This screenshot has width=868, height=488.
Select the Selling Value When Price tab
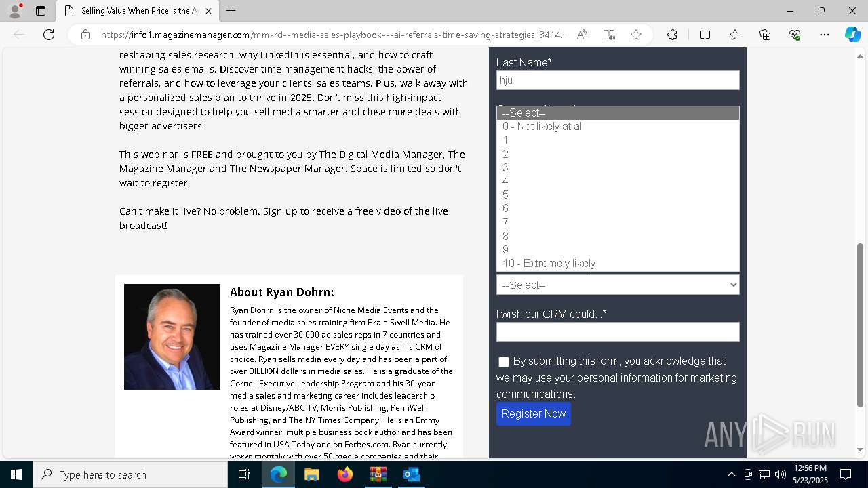pyautogui.click(x=138, y=11)
